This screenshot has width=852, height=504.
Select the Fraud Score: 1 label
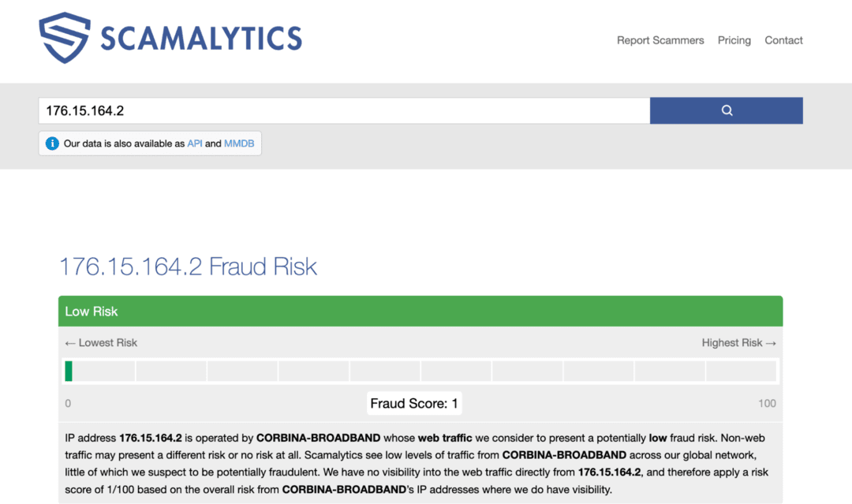(x=414, y=403)
